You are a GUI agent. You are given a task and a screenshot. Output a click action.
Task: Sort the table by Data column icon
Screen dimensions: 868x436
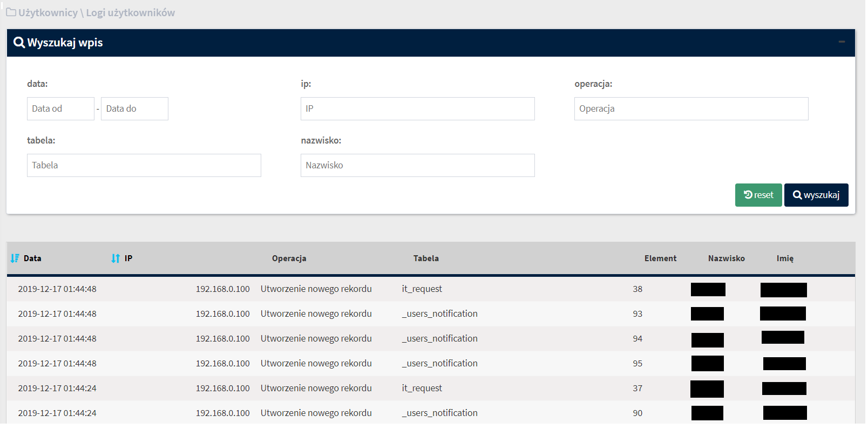pyautogui.click(x=15, y=258)
